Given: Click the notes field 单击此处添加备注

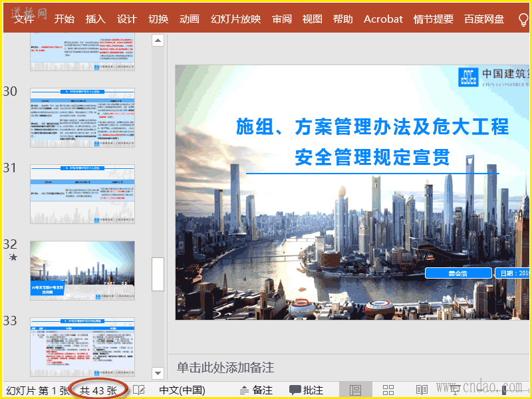Looking at the screenshot, I should coord(225,368).
